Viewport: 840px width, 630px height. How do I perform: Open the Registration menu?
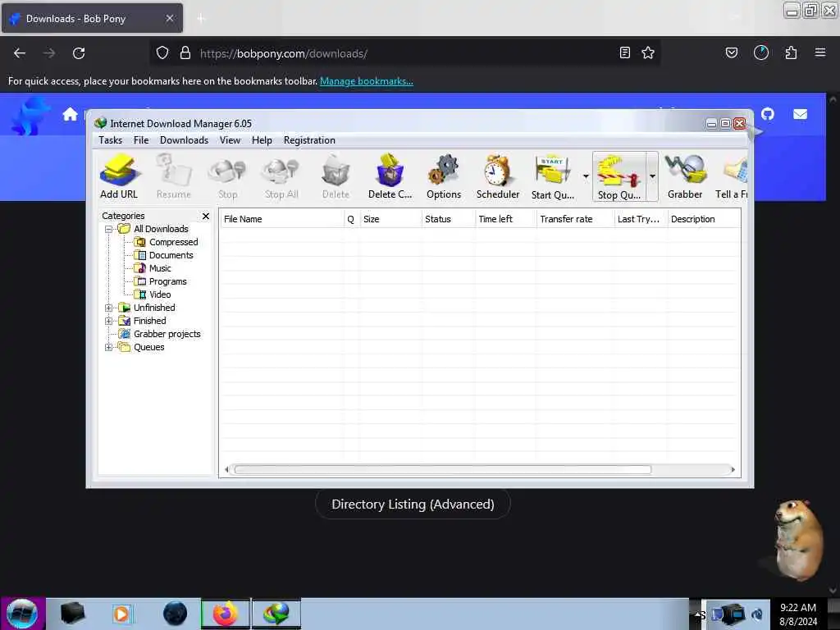click(x=309, y=140)
